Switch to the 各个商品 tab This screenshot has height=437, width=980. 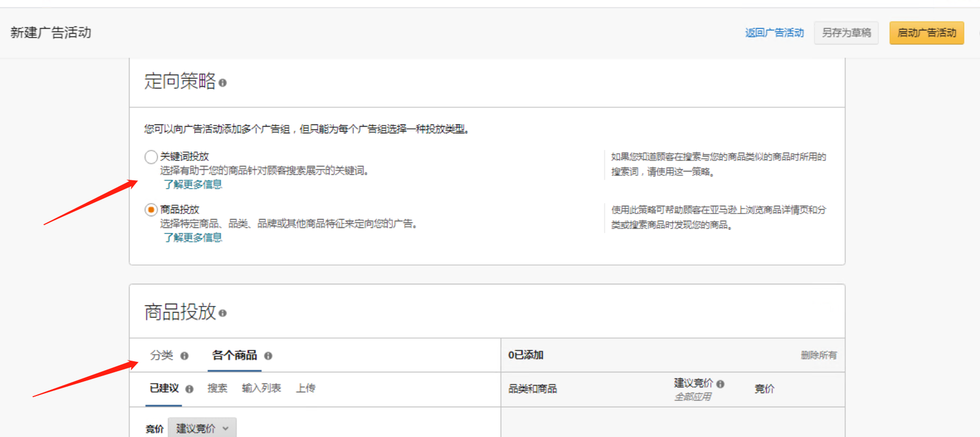pyautogui.click(x=234, y=355)
